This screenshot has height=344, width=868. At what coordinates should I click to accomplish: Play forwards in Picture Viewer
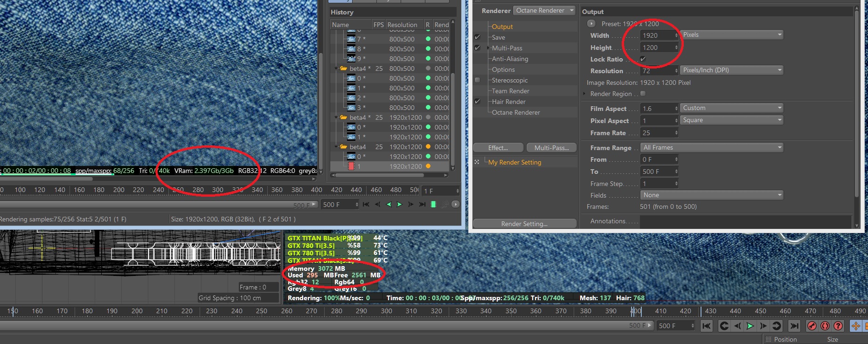[x=400, y=204]
